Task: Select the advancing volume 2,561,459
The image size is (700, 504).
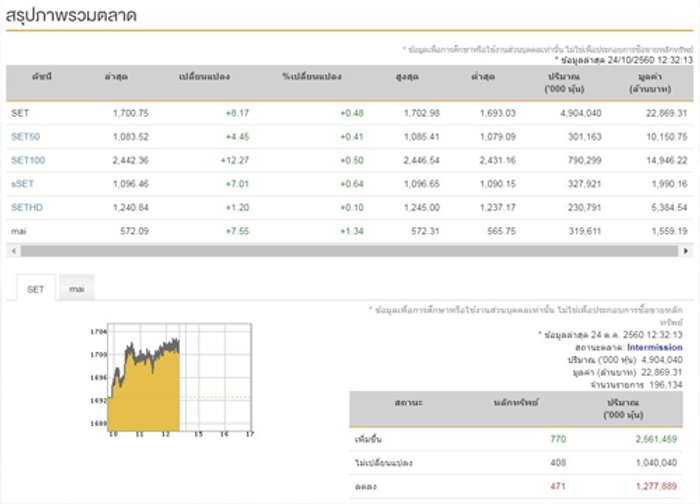Action: [x=656, y=439]
